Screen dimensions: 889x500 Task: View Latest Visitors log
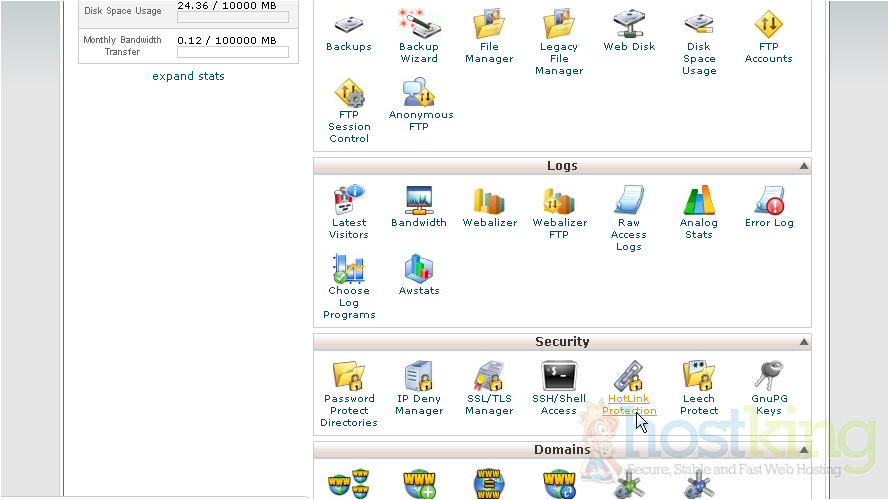(x=349, y=202)
